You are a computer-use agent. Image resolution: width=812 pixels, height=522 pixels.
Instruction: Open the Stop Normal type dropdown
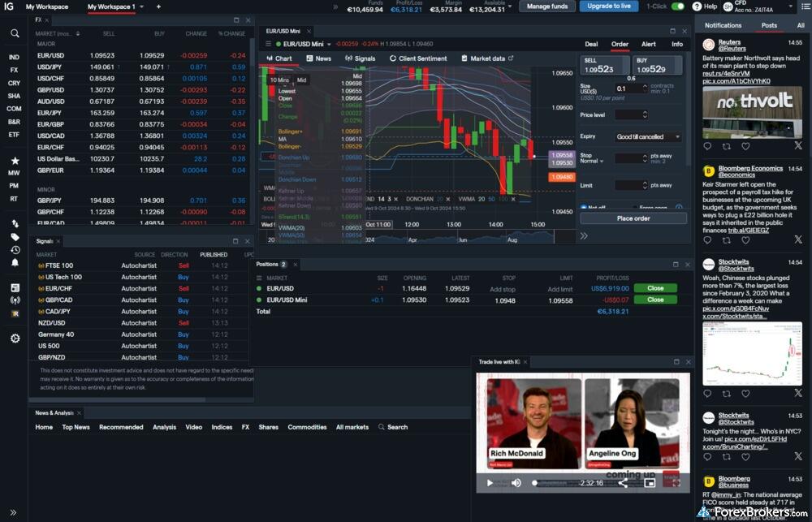592,161
